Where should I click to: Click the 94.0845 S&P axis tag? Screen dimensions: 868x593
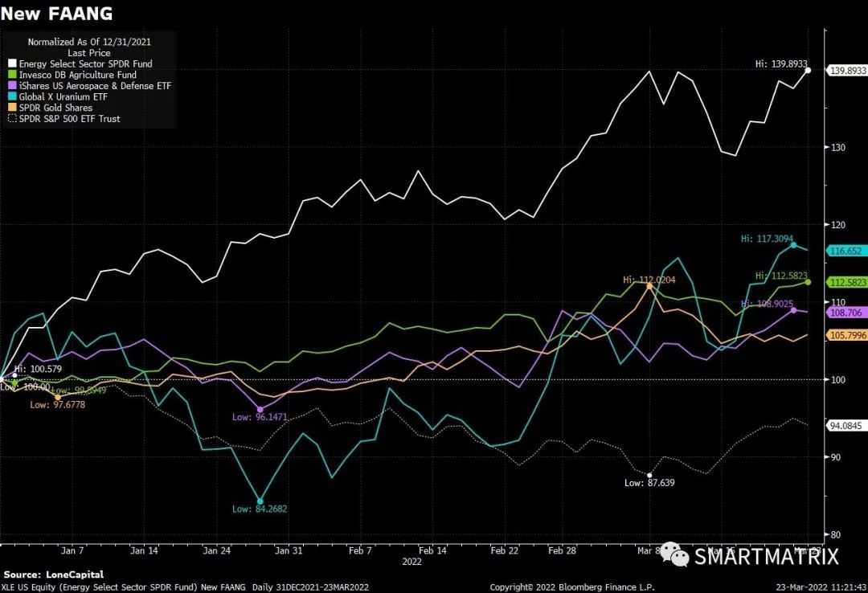click(847, 426)
